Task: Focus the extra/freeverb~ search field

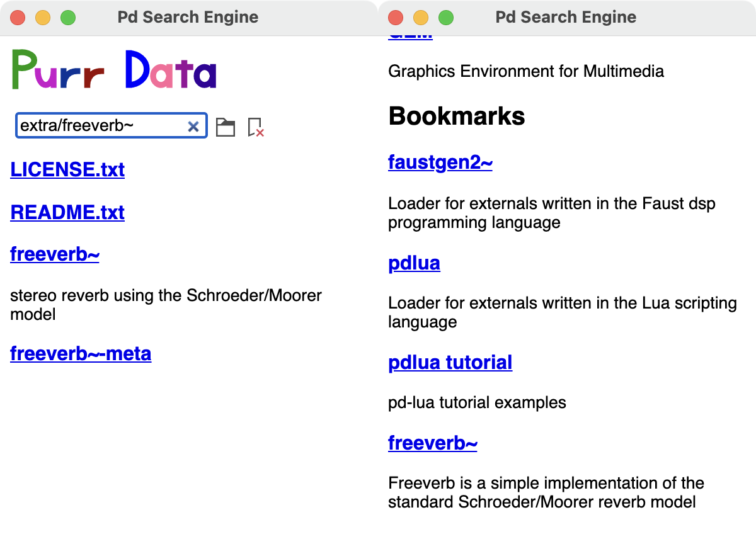Action: (x=112, y=126)
